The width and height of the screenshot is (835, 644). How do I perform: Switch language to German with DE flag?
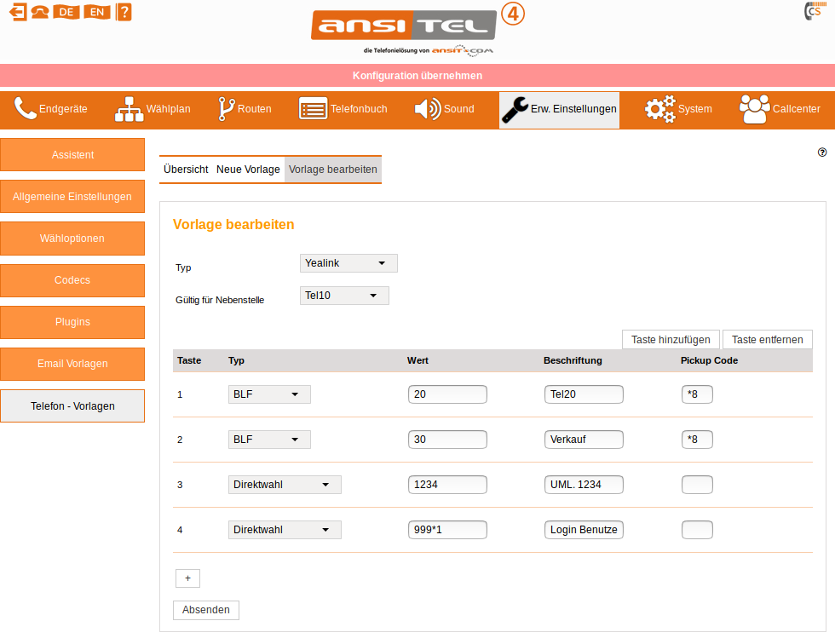(66, 12)
